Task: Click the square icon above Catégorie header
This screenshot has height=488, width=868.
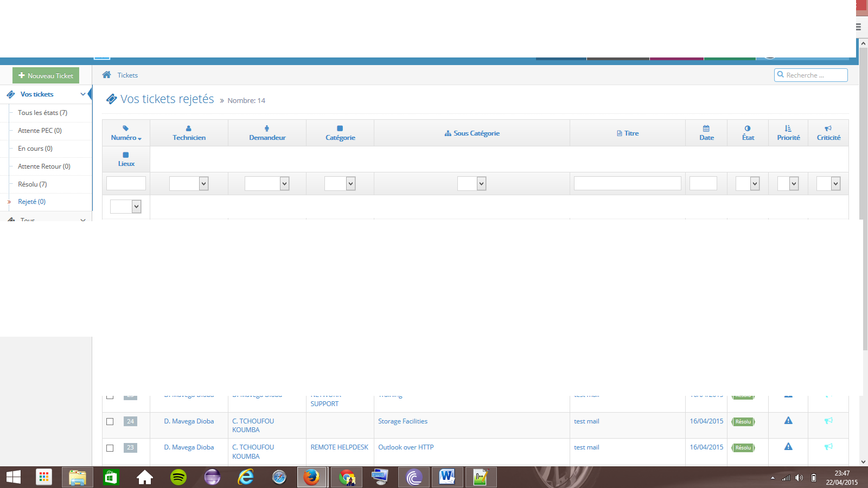Action: coord(340,129)
